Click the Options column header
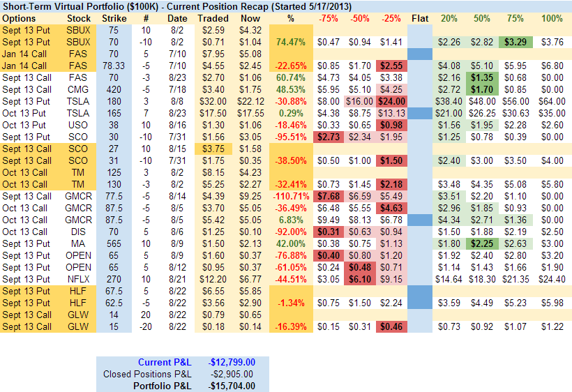 19,18
